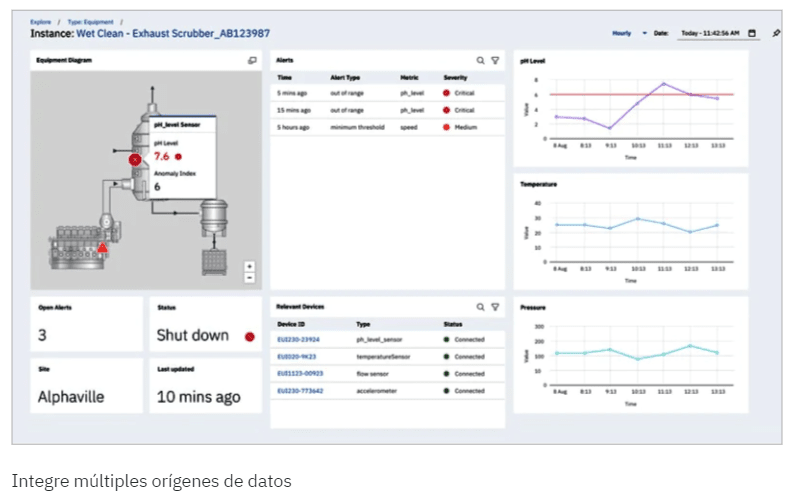Sort alerts by the Time column
Screen dimensions: 792x500
coord(284,78)
